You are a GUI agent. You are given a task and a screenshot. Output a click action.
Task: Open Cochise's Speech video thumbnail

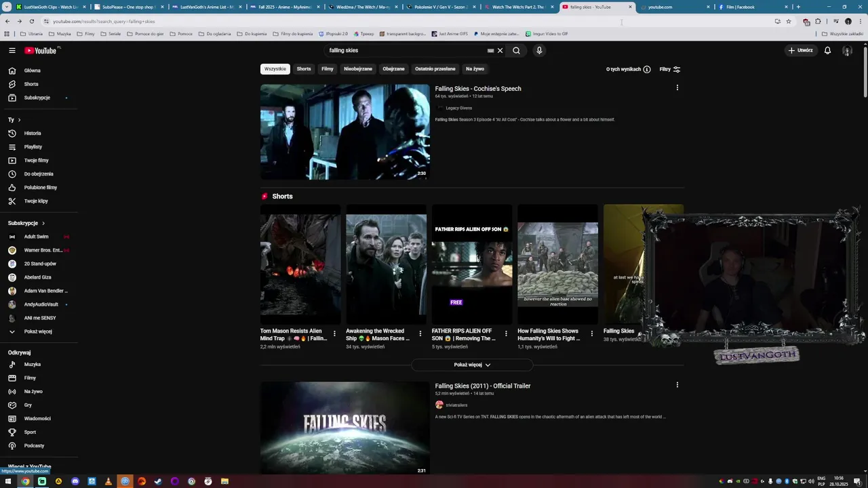click(345, 132)
